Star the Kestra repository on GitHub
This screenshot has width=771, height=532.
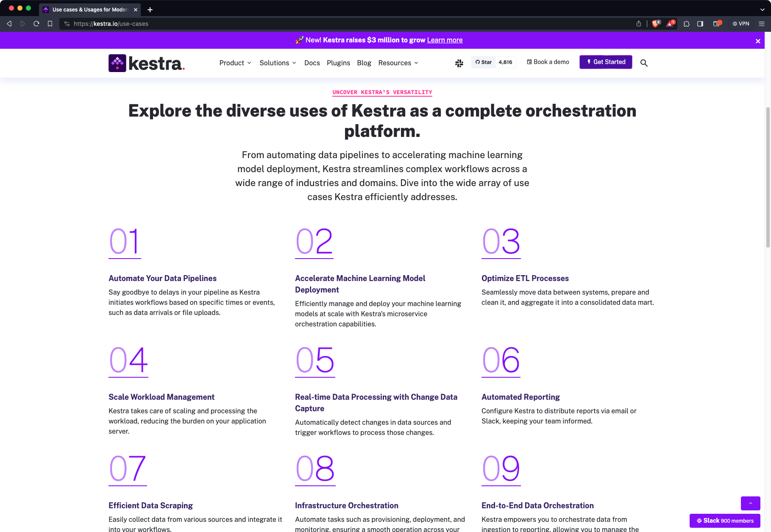point(483,62)
